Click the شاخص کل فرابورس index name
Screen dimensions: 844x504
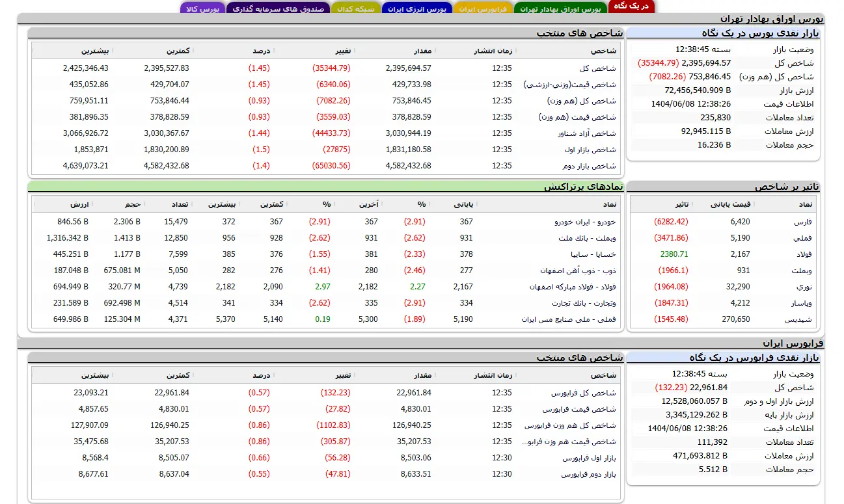[x=583, y=393]
